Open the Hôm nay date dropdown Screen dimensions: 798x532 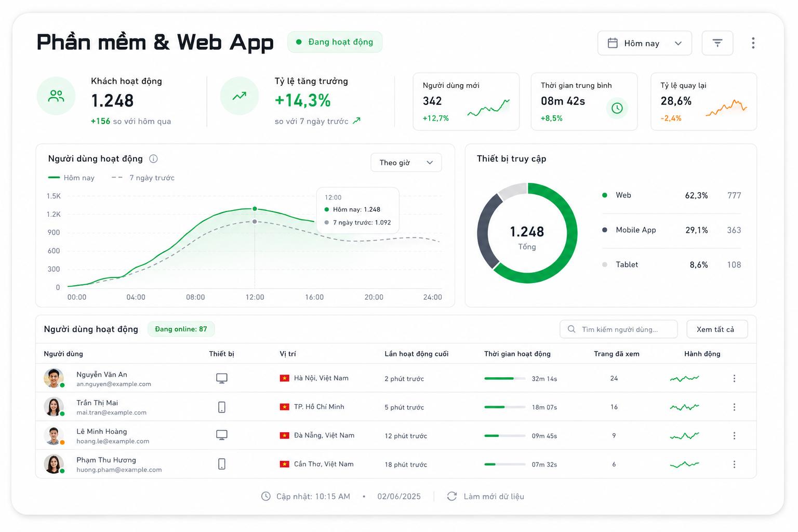[x=645, y=43]
